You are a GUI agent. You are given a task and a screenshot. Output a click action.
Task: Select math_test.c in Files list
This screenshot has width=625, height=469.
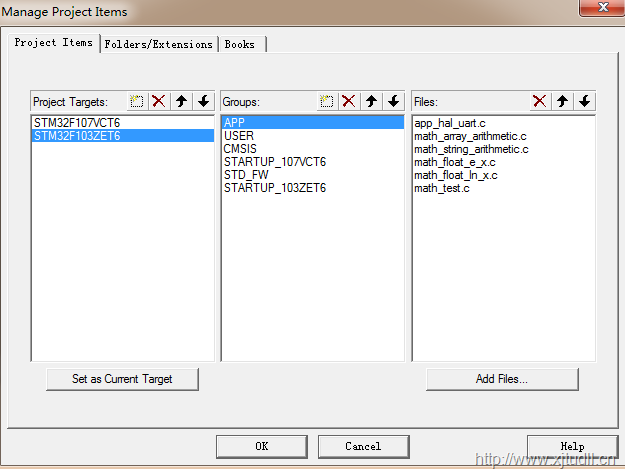tap(442, 188)
